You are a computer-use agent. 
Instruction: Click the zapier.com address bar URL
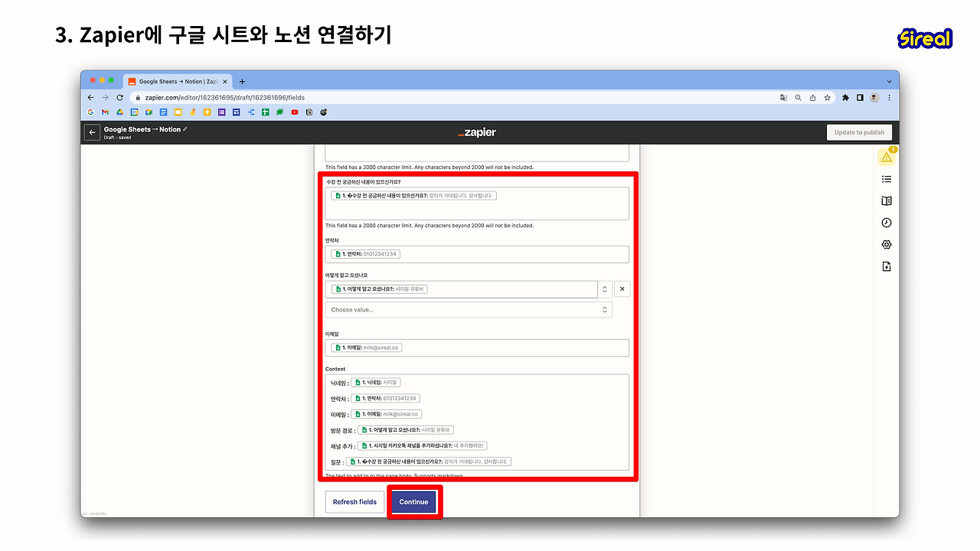[x=225, y=98]
